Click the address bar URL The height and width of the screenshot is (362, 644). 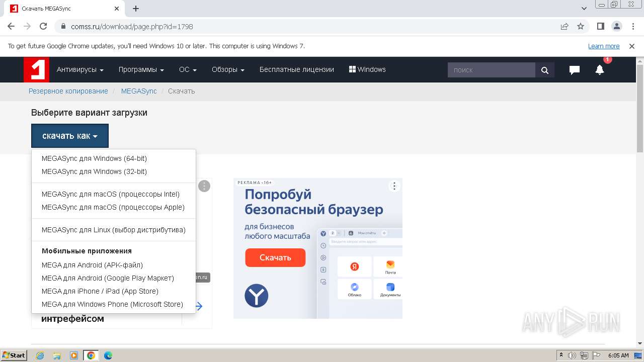click(x=132, y=27)
